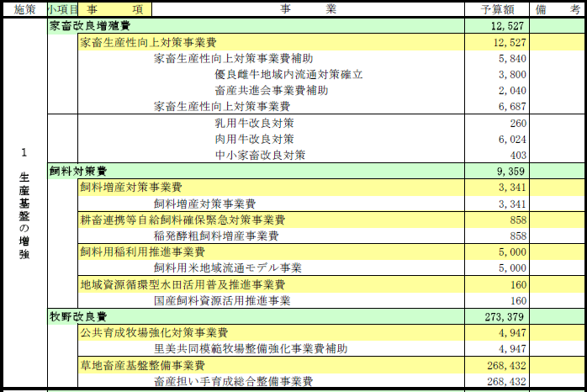Click 稲発酵粗飼料増産事業費 entry
Viewport: 587px width, 392px height.
click(x=216, y=236)
